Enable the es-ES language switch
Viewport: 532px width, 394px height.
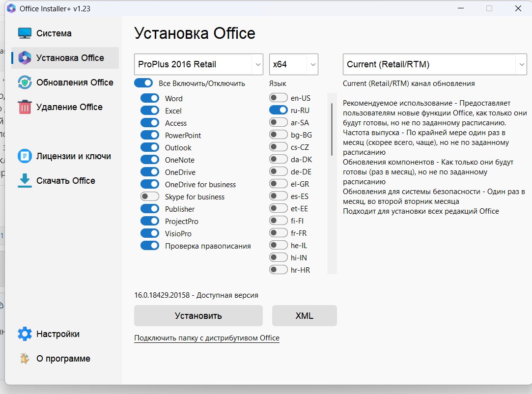click(x=279, y=196)
